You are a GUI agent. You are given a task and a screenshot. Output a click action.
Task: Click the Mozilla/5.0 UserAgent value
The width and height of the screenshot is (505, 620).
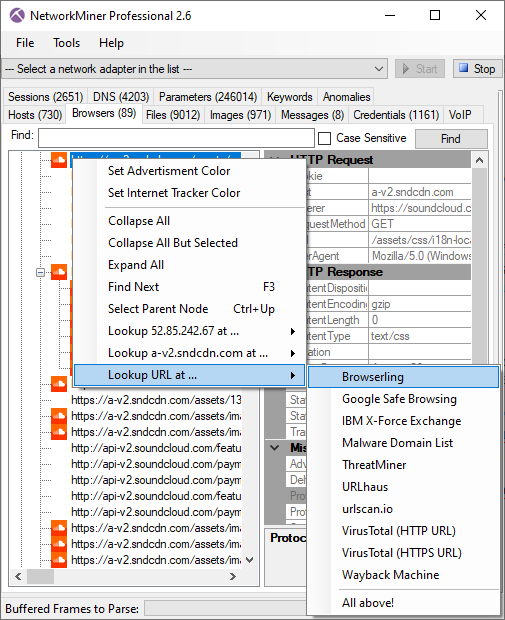click(x=420, y=256)
